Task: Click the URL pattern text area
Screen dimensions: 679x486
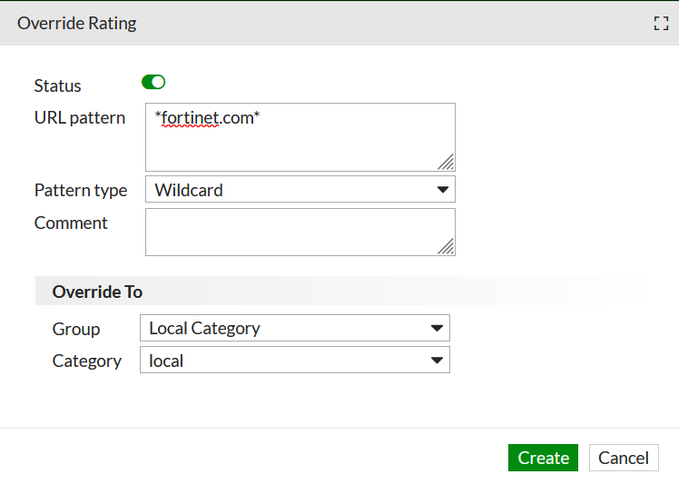Action: pyautogui.click(x=300, y=136)
